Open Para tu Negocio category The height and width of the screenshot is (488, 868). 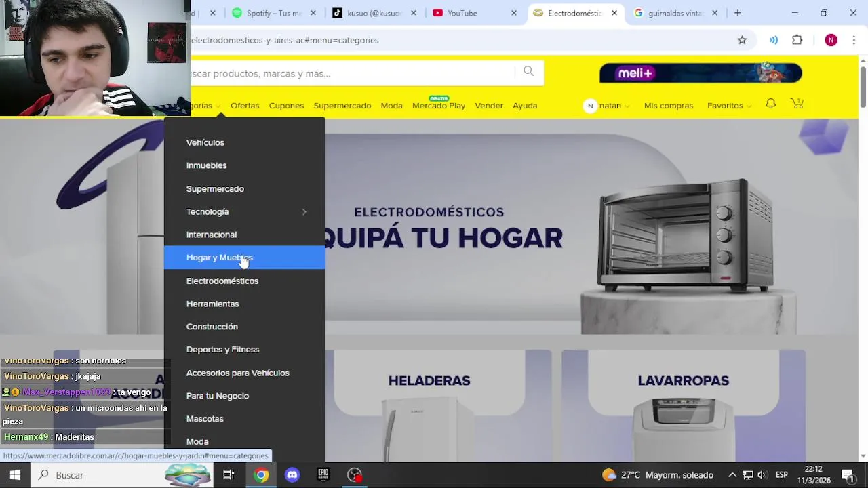click(x=218, y=396)
